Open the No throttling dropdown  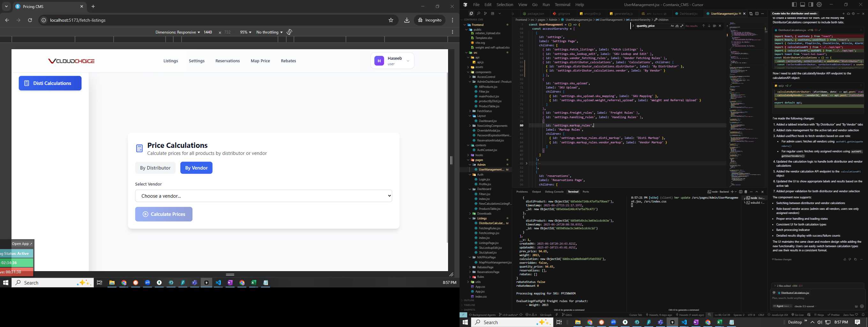coord(269,32)
